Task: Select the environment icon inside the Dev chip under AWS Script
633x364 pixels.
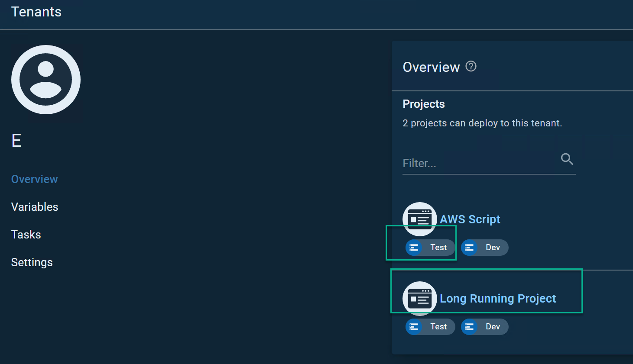Action: [x=469, y=247]
